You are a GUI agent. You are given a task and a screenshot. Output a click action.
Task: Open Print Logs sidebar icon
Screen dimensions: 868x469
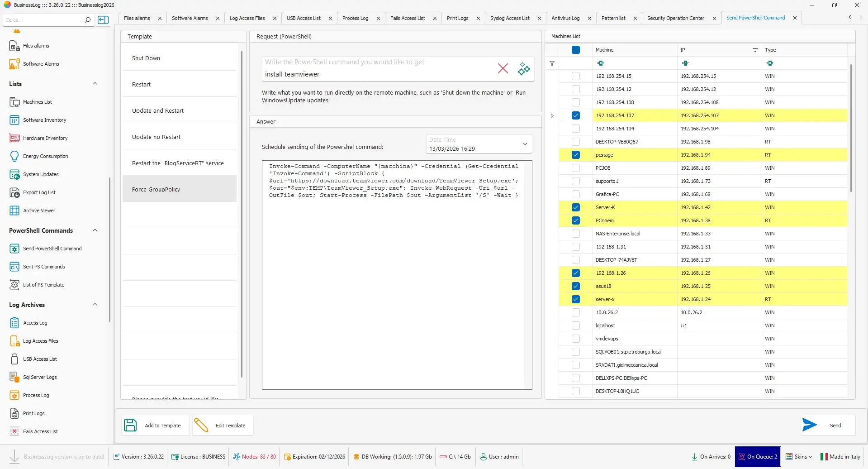(14, 413)
